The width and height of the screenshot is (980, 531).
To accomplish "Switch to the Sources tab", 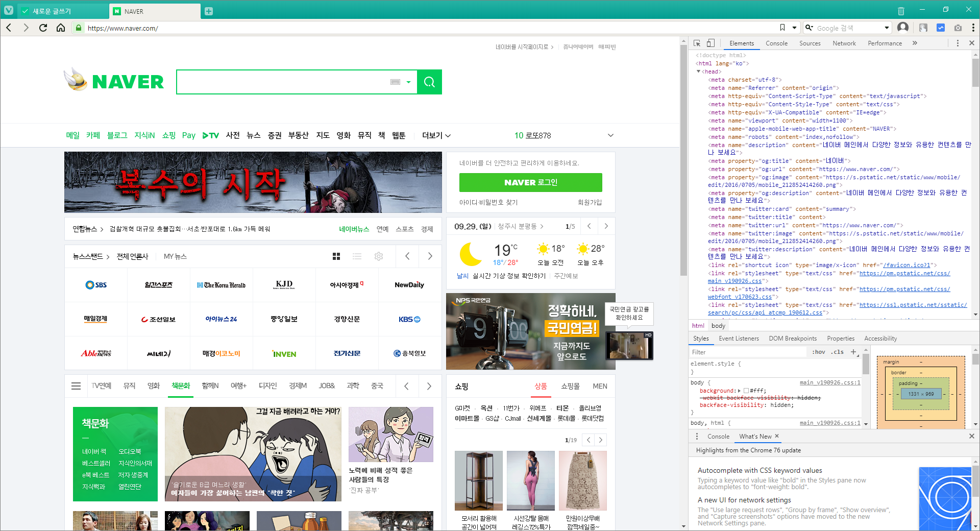I will (x=810, y=43).
